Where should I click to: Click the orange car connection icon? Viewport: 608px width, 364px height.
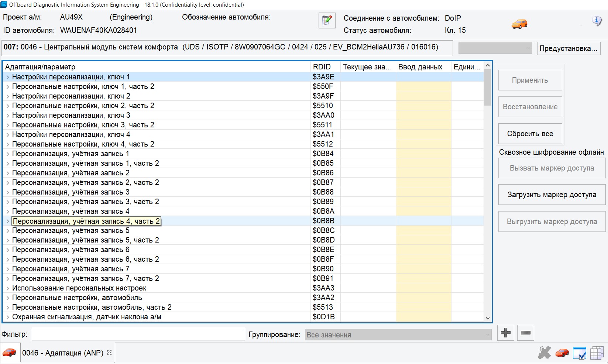pyautogui.click(x=519, y=24)
